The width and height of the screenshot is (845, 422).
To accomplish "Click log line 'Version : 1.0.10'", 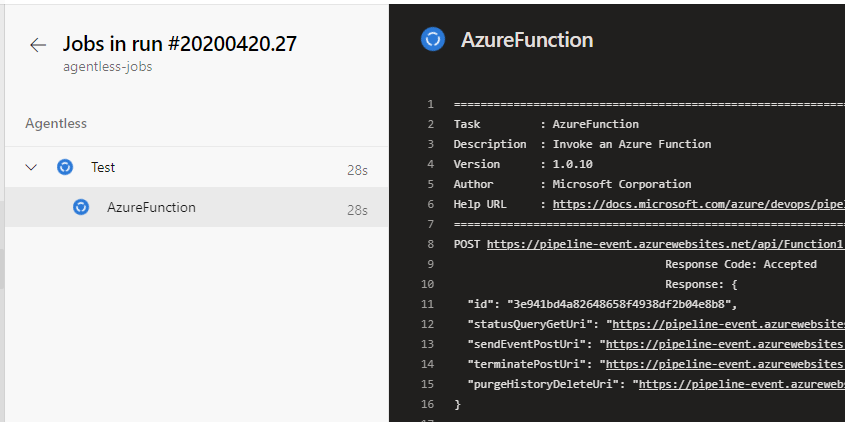I will [x=523, y=164].
